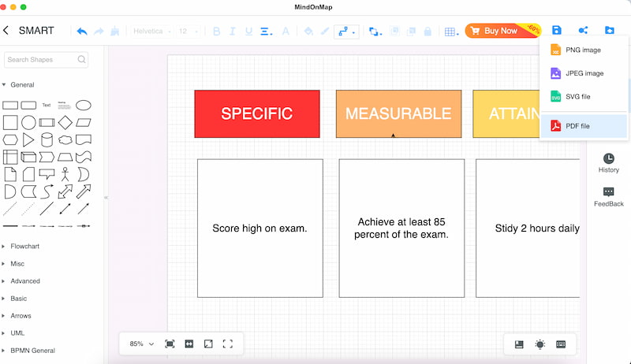Image resolution: width=631 pixels, height=364 pixels.
Task: Export as JPEG image
Action: point(584,73)
